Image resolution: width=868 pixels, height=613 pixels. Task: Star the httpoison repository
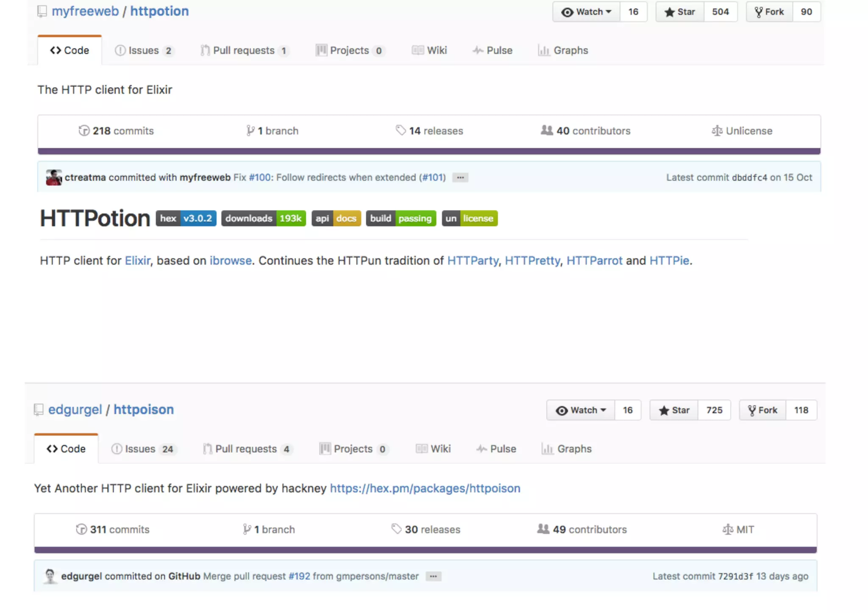pyautogui.click(x=674, y=410)
